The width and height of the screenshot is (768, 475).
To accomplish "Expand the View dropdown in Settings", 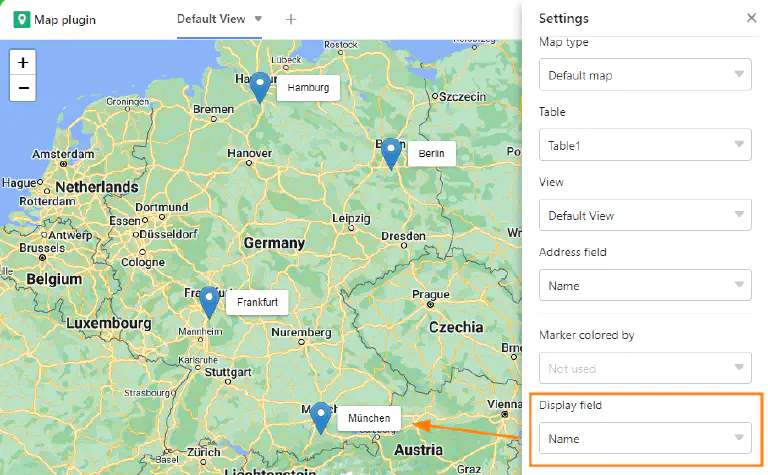I will (645, 215).
